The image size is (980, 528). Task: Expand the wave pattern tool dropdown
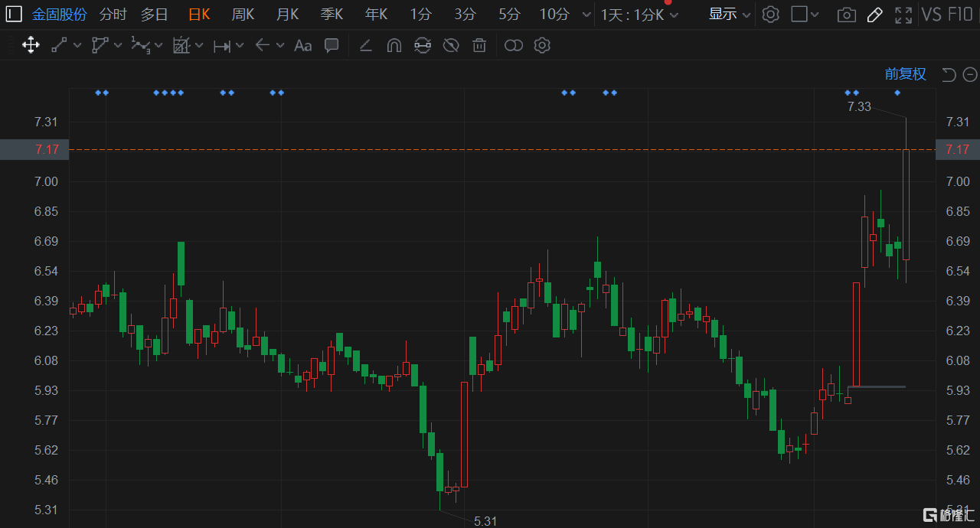(x=158, y=45)
